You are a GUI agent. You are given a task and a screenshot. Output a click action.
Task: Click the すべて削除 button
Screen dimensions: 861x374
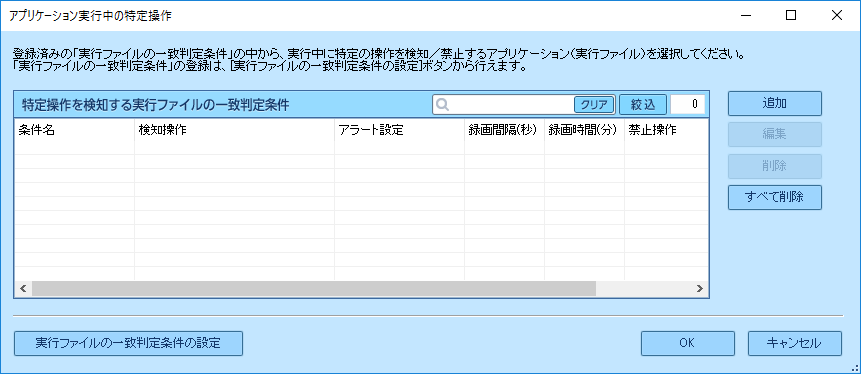pyautogui.click(x=775, y=198)
